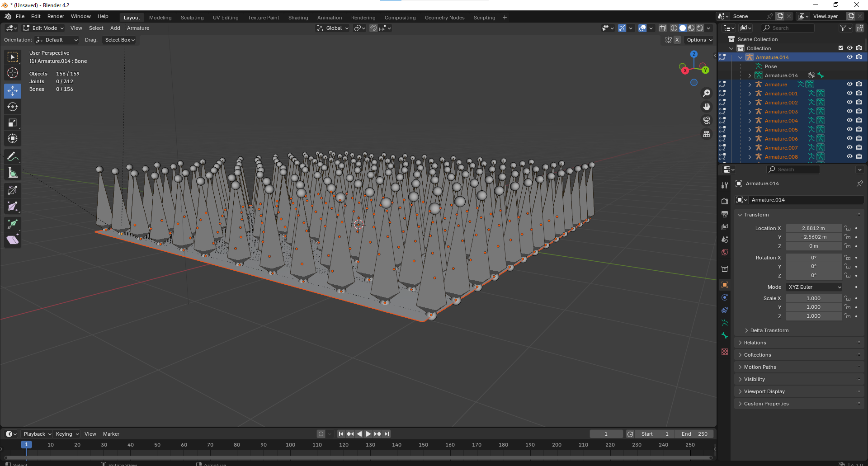Open the Armature menu
The image size is (868, 466).
pyautogui.click(x=138, y=28)
